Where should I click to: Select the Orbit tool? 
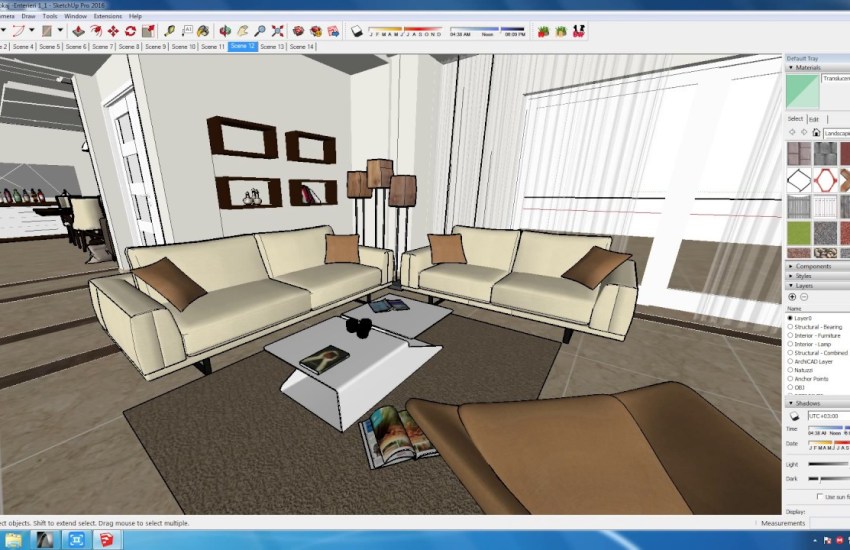point(225,31)
